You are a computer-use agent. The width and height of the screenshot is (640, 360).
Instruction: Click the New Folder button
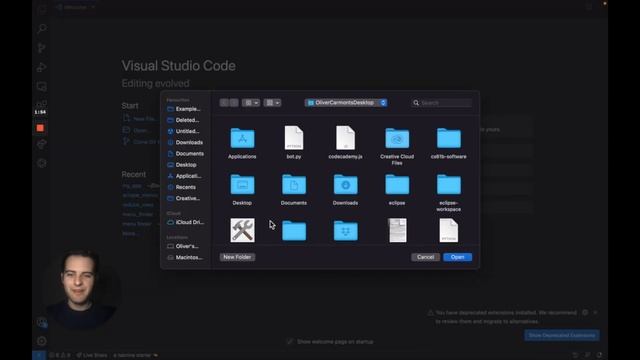point(237,257)
